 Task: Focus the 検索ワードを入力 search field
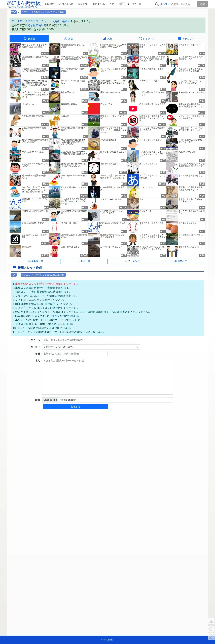pos(184,4)
